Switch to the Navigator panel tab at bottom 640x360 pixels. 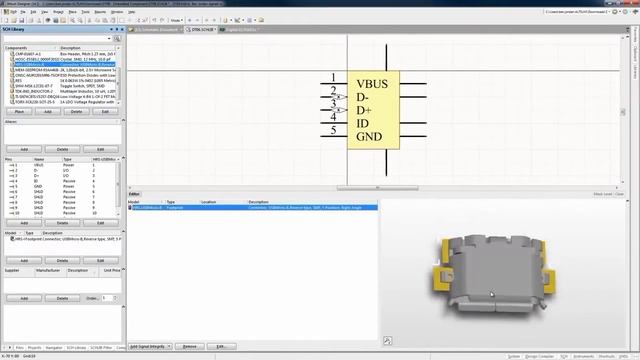pyautogui.click(x=54, y=348)
